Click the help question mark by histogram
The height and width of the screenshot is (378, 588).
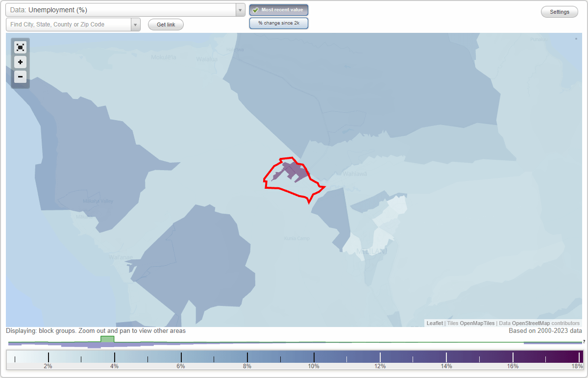pos(584,341)
